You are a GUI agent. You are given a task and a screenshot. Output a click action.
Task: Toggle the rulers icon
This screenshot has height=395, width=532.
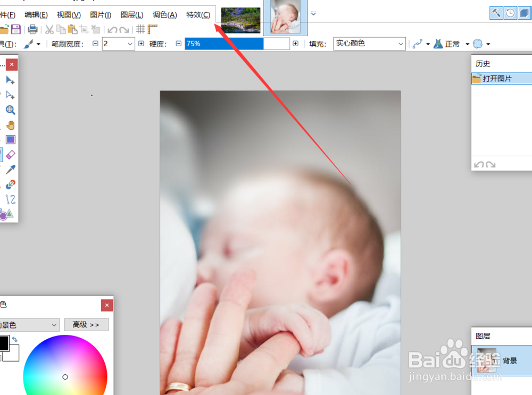coord(152,29)
